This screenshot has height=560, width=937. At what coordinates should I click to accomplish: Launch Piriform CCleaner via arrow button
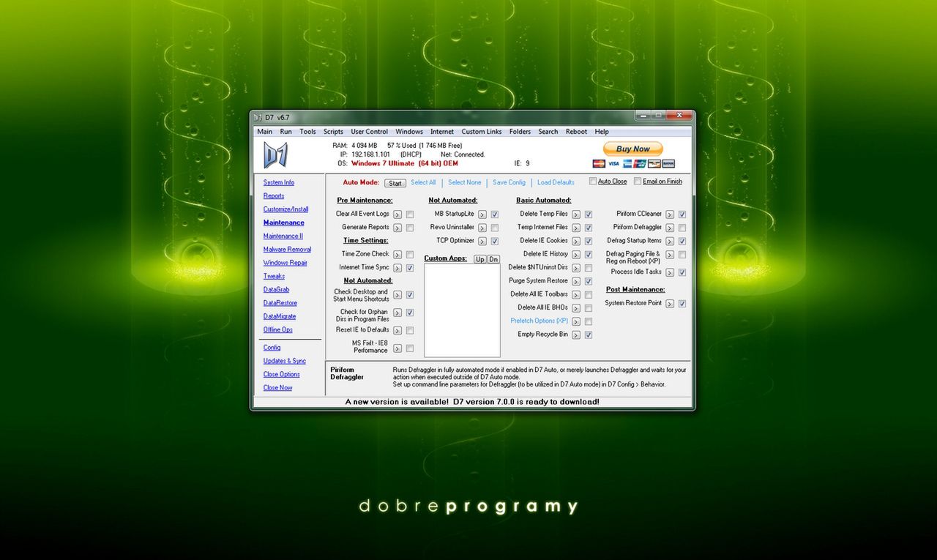670,214
